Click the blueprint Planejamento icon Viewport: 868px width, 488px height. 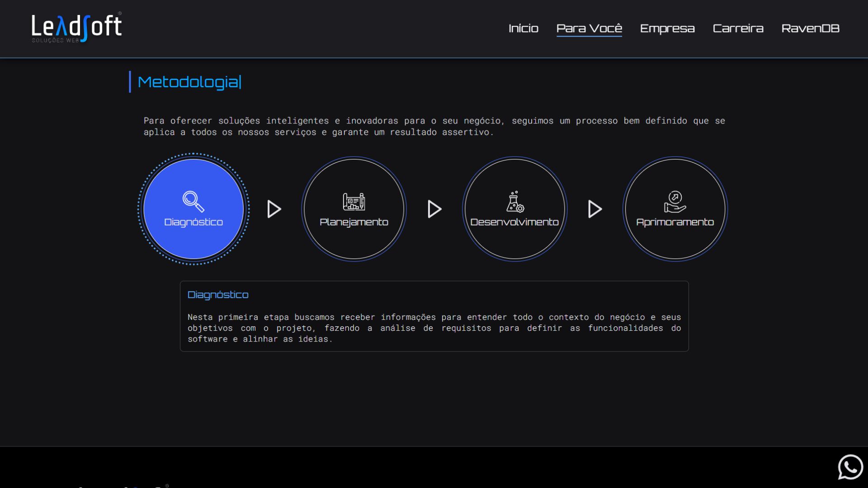pos(354,202)
